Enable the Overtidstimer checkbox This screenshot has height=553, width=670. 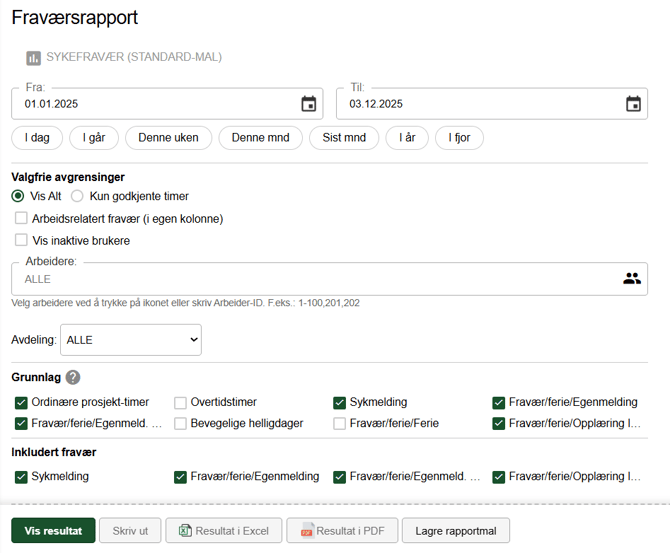(180, 402)
